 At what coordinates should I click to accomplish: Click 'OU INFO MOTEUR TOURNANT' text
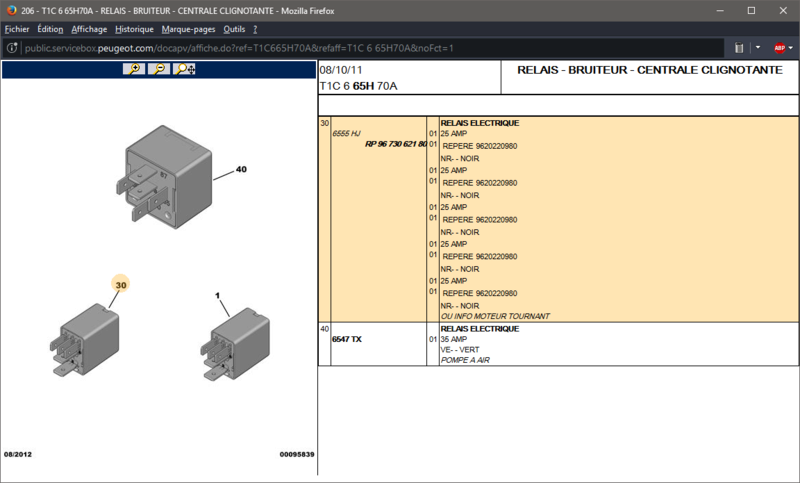pyautogui.click(x=495, y=316)
